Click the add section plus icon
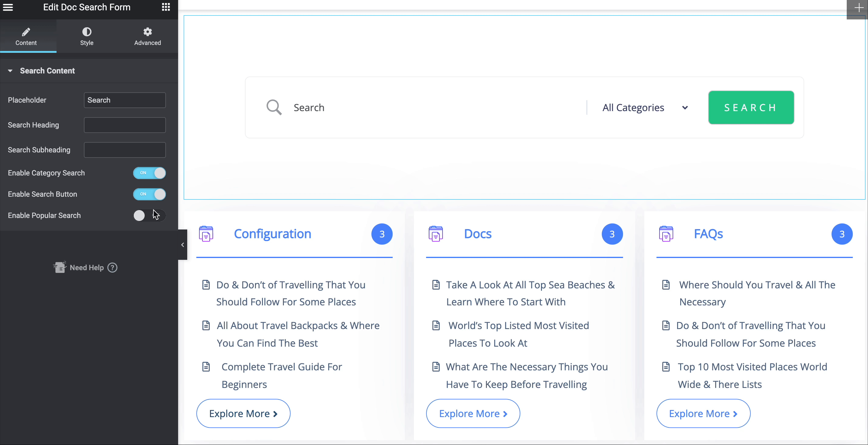 tap(858, 8)
